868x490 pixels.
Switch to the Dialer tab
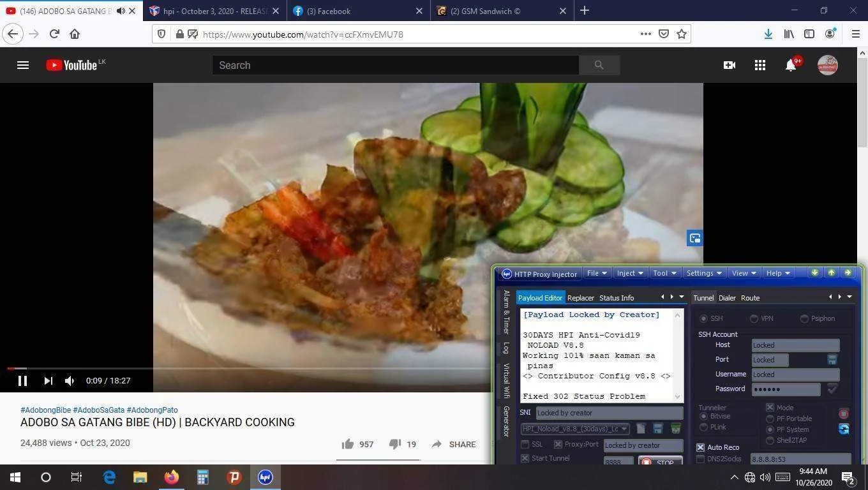tap(727, 298)
